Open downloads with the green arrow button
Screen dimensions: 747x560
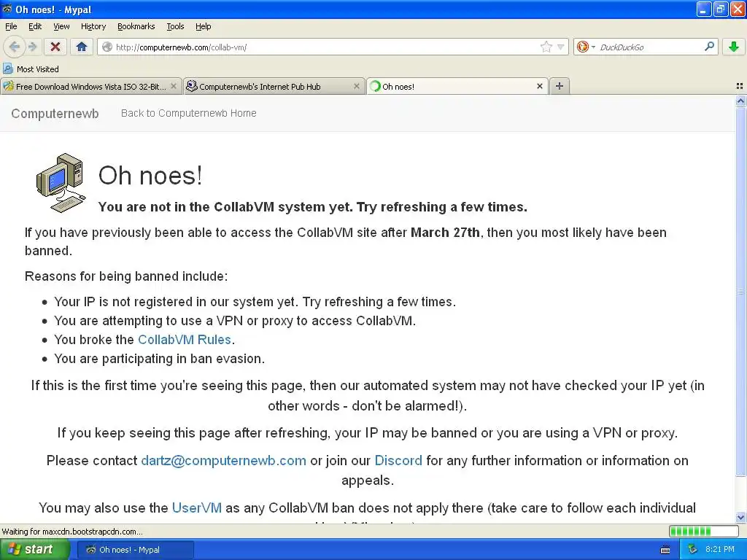734,47
